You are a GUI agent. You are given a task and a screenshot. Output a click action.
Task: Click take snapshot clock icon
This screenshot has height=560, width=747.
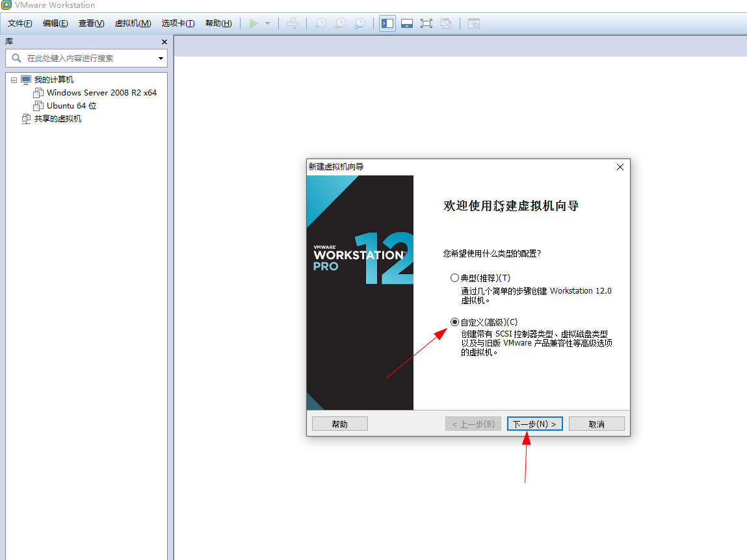pos(321,23)
